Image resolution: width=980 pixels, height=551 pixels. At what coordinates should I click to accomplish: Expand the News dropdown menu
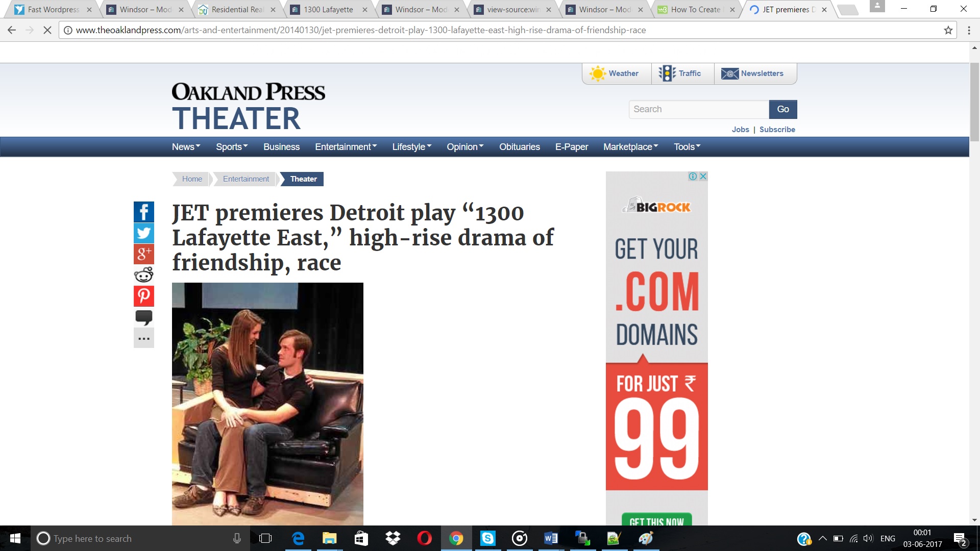click(x=186, y=147)
